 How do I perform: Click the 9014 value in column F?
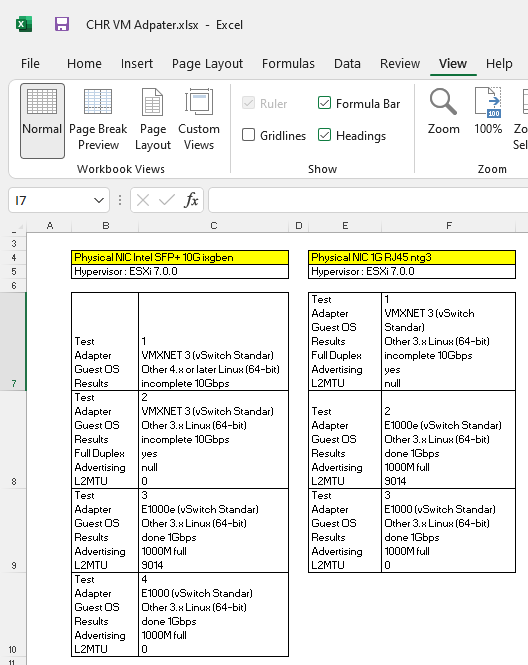click(x=395, y=481)
